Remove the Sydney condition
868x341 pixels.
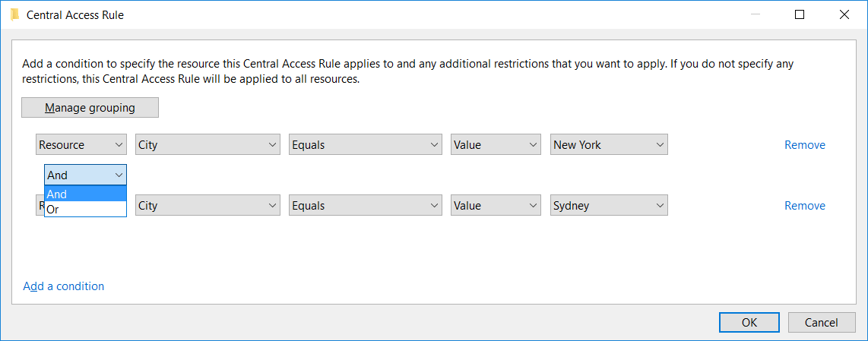click(x=804, y=206)
